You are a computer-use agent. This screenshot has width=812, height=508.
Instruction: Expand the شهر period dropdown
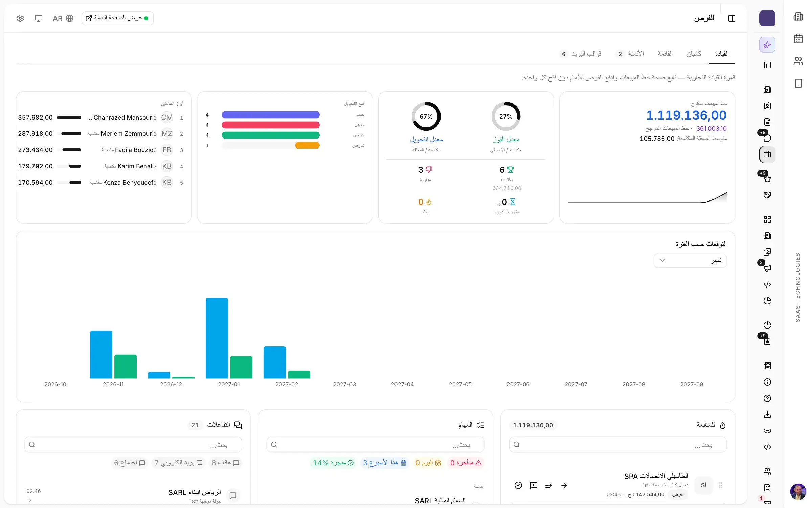pyautogui.click(x=690, y=260)
